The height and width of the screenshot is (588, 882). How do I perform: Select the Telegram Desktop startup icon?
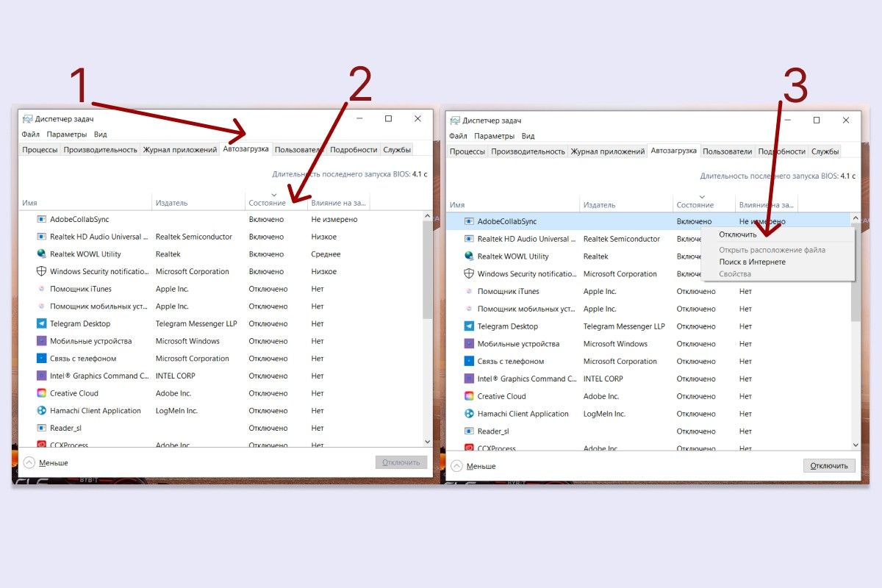pyautogui.click(x=40, y=323)
